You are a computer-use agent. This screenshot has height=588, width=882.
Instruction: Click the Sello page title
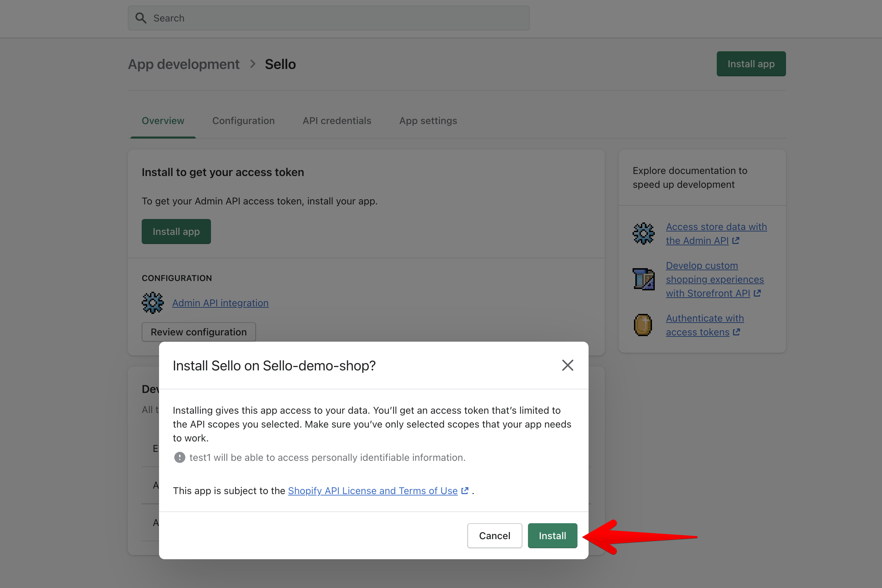click(280, 64)
